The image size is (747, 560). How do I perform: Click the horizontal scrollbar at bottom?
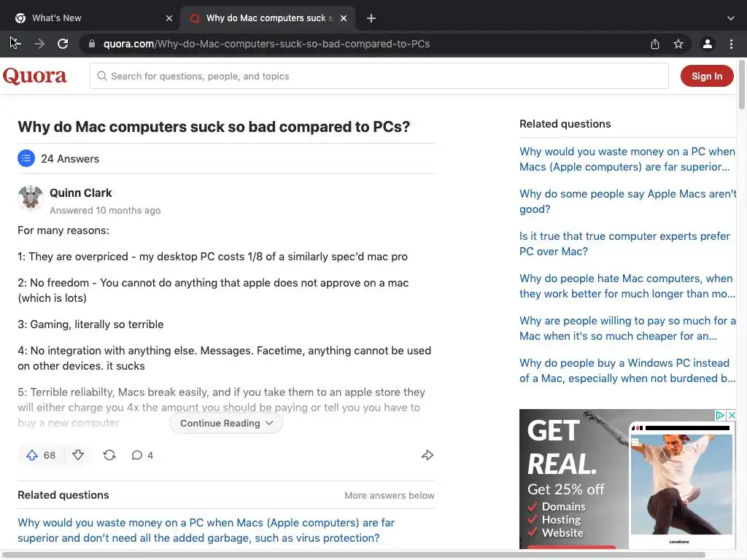[352, 555]
